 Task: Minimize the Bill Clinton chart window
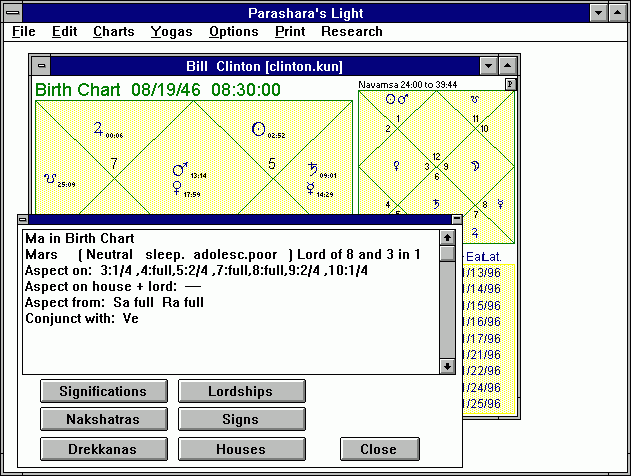click(x=489, y=66)
